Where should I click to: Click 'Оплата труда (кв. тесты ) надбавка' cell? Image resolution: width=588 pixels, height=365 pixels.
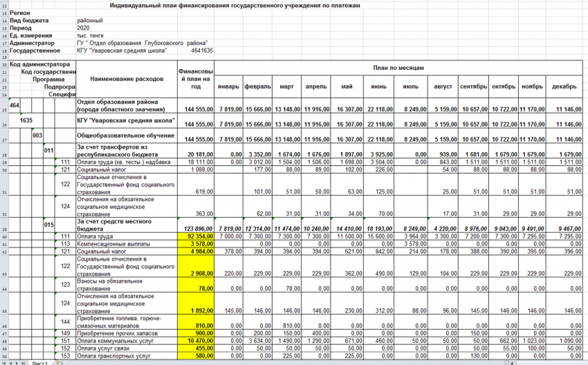click(127, 162)
